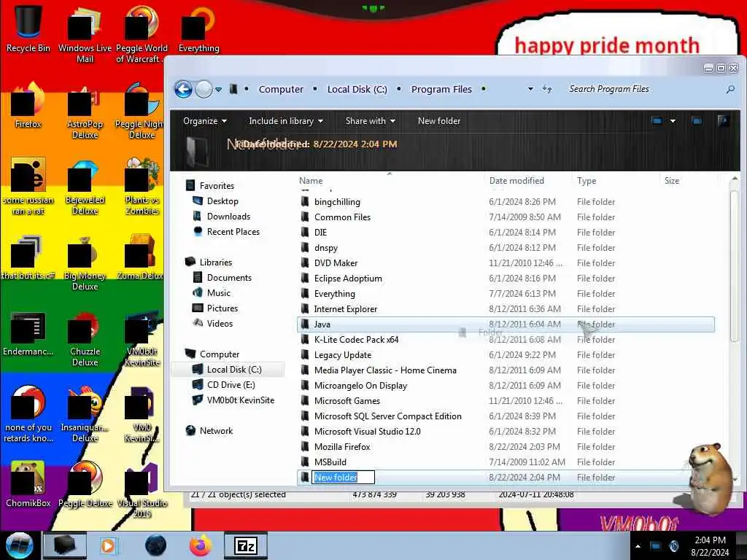Open the Share with menu
This screenshot has width=747, height=560.
[x=370, y=121]
